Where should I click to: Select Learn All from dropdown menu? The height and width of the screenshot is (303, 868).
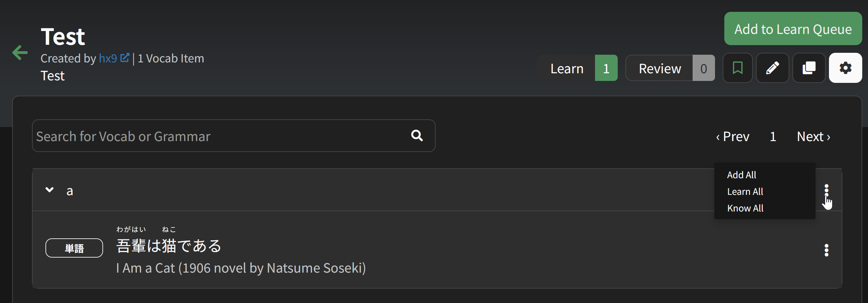point(745,192)
